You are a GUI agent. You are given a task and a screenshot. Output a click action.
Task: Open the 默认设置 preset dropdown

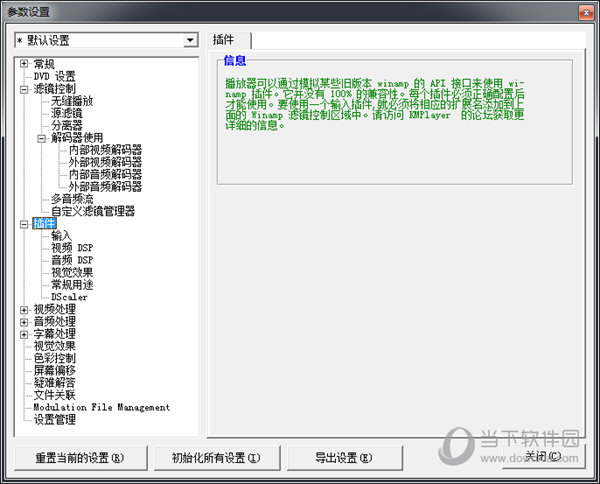pos(191,40)
